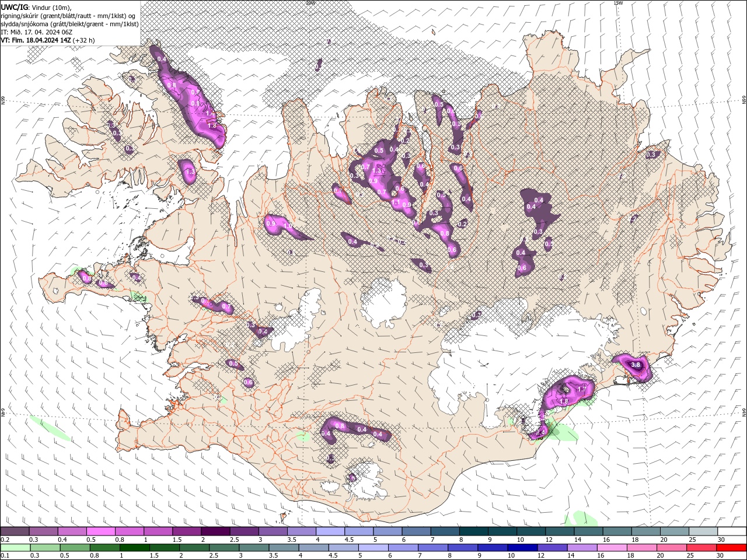Select the lilac swatch between 14 and 16 on lower scale

582,548
